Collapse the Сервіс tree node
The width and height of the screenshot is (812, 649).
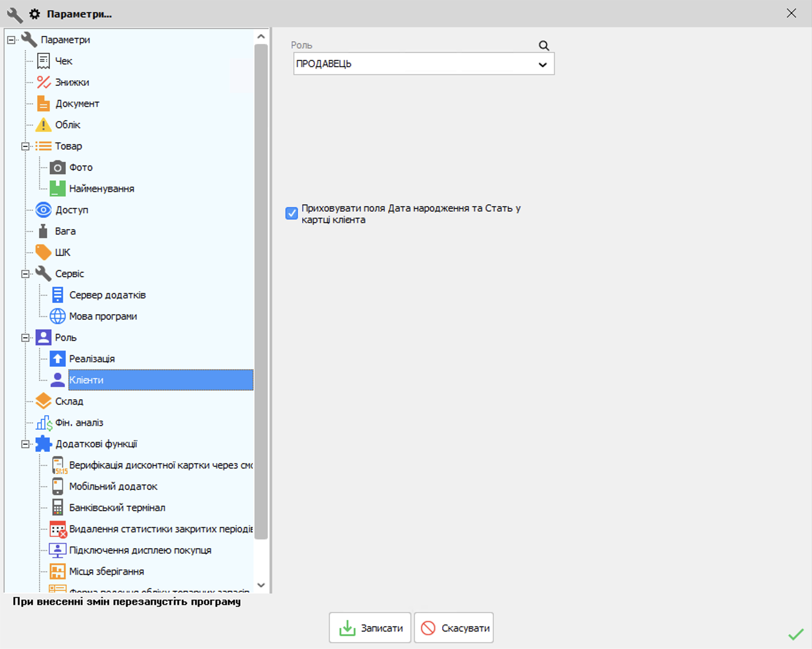(26, 274)
